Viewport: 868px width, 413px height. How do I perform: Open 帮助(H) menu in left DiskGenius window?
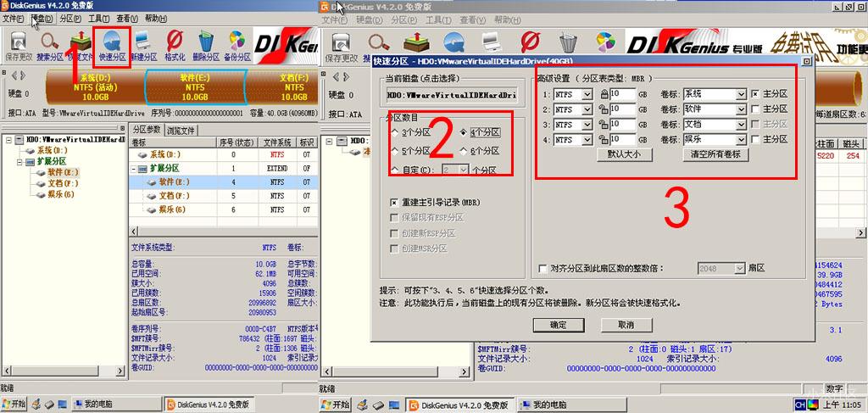[x=156, y=19]
